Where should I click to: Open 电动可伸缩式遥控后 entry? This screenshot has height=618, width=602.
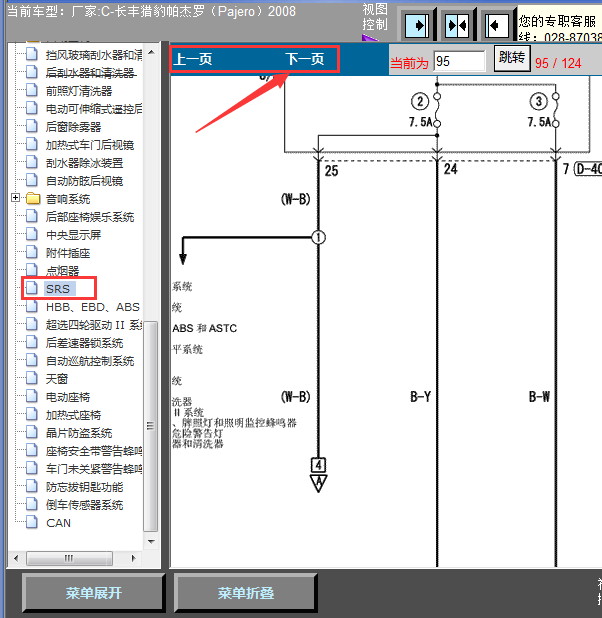point(94,109)
